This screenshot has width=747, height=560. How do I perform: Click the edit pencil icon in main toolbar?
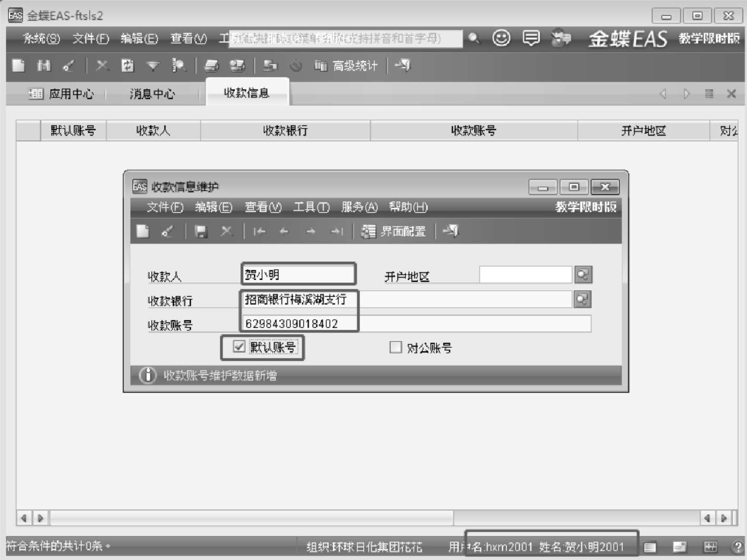(x=69, y=65)
